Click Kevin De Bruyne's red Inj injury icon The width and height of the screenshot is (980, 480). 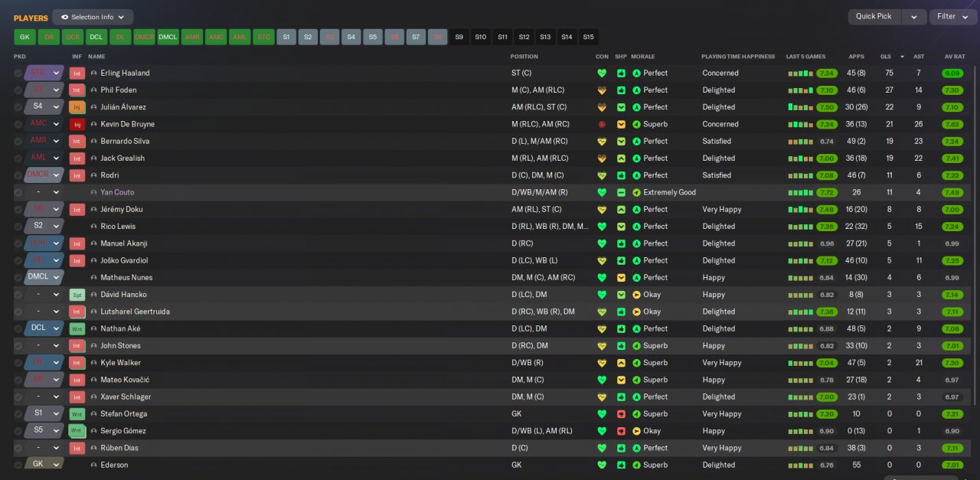pyautogui.click(x=77, y=124)
